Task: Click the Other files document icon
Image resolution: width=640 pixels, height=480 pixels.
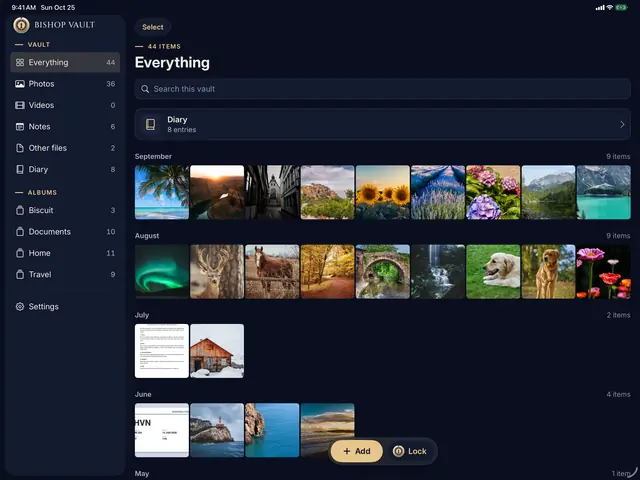Action: click(x=20, y=148)
